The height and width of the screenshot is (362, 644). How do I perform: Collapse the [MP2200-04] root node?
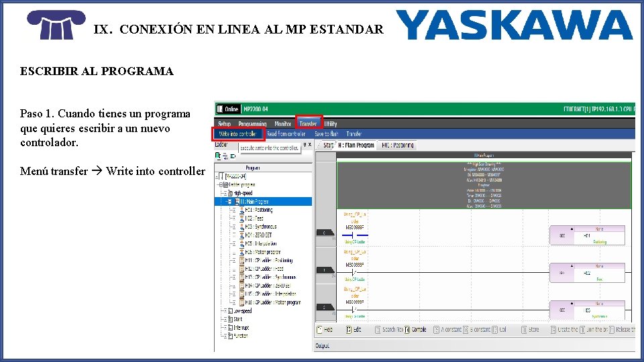[217, 176]
